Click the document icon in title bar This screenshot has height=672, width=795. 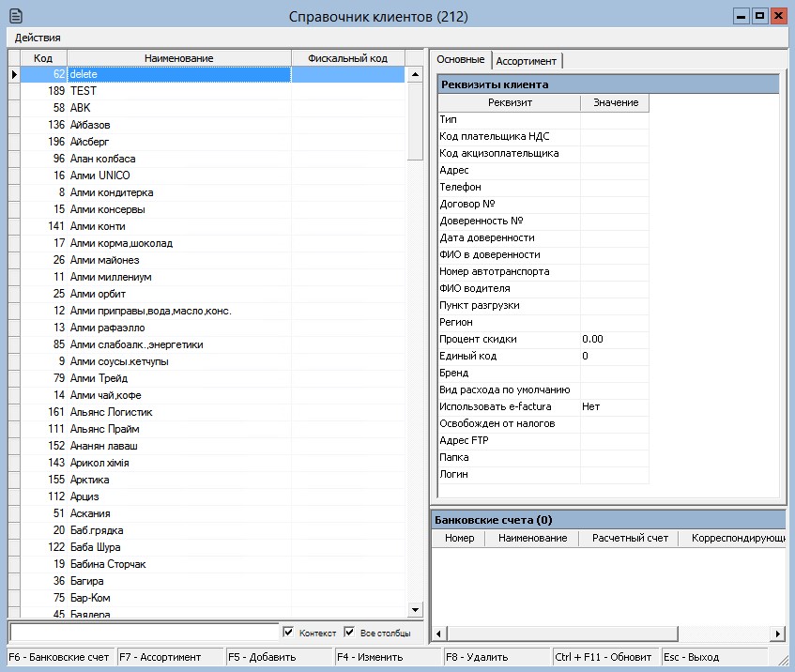(x=15, y=16)
